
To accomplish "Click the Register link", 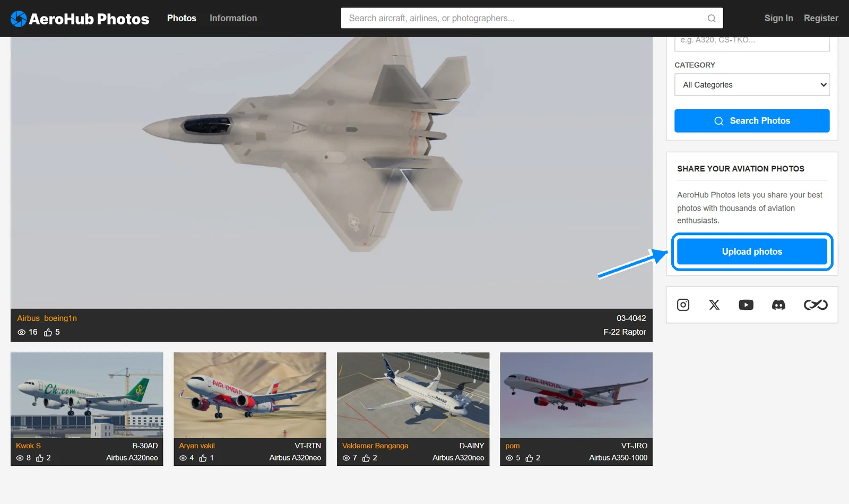I will (821, 18).
